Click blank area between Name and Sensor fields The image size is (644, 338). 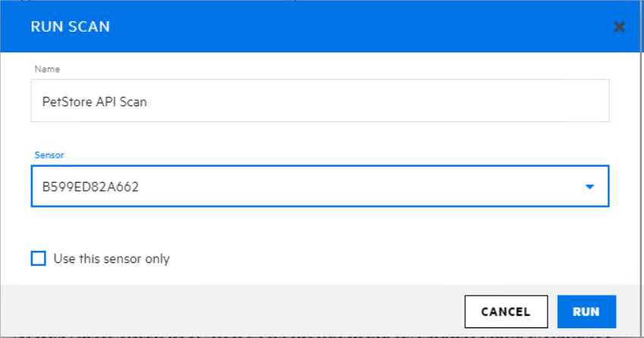(319, 136)
